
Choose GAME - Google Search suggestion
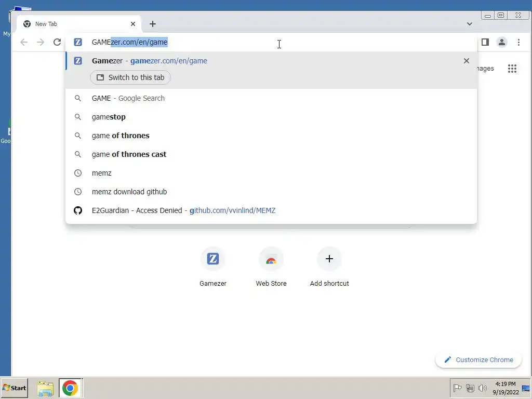point(271,98)
